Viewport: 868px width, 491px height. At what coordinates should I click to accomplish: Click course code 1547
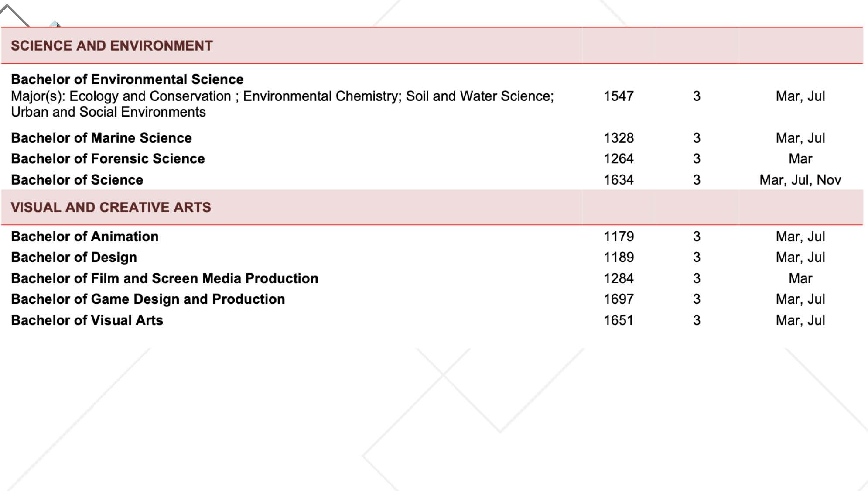click(x=619, y=96)
